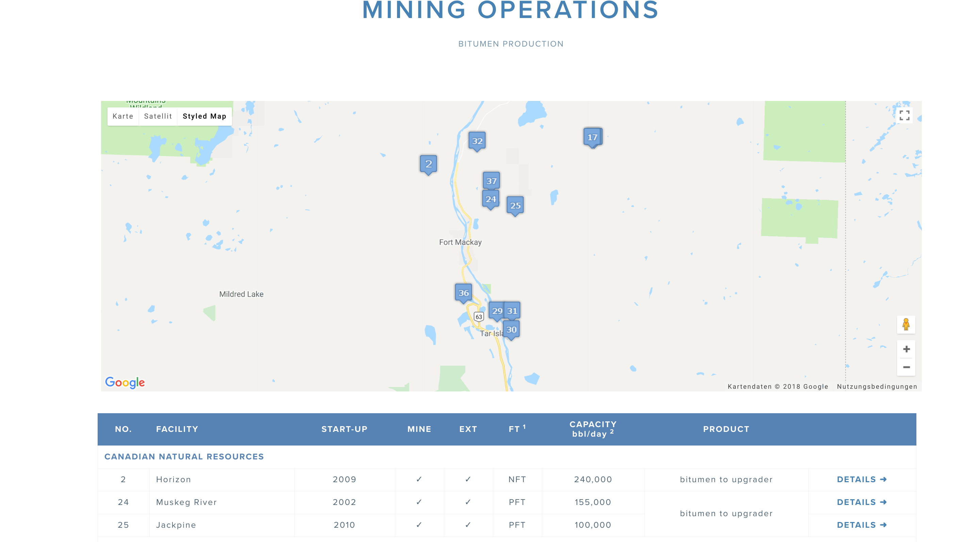The width and height of the screenshot is (980, 542).
Task: Click map marker 24
Action: click(x=491, y=199)
